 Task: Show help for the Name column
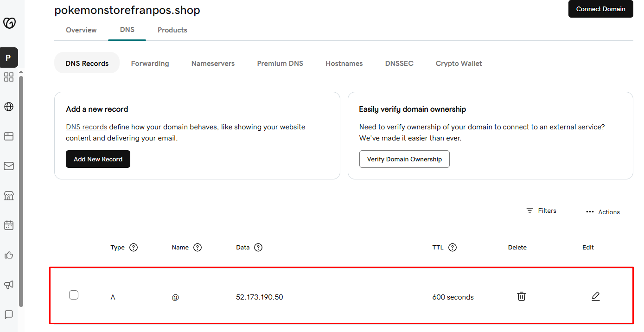(198, 247)
